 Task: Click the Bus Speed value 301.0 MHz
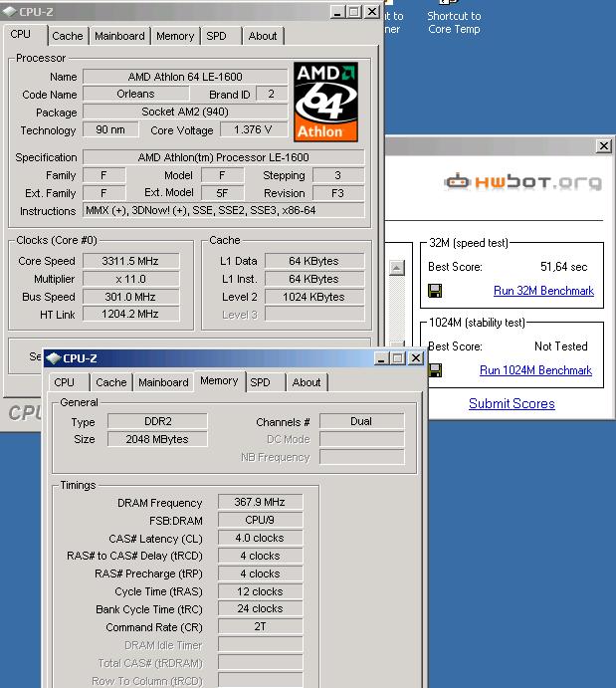tap(130, 297)
